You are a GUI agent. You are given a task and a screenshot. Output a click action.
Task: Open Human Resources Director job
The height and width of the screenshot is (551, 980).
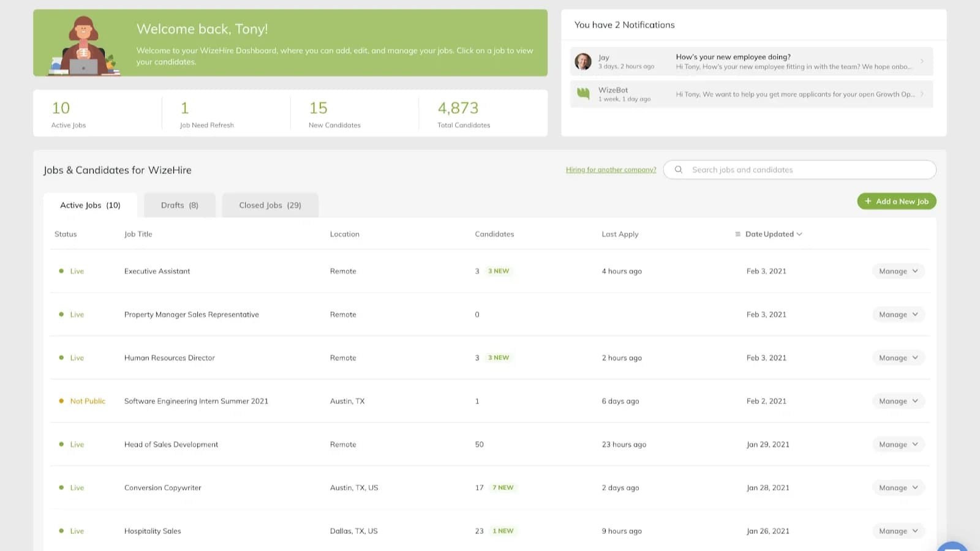[169, 358]
